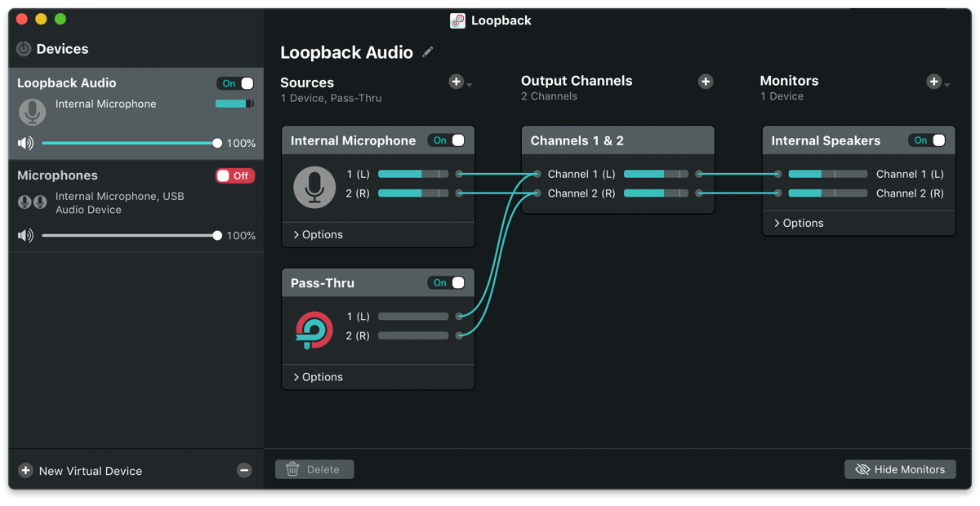Click the Microphones device double-mic icon

pyautogui.click(x=32, y=202)
